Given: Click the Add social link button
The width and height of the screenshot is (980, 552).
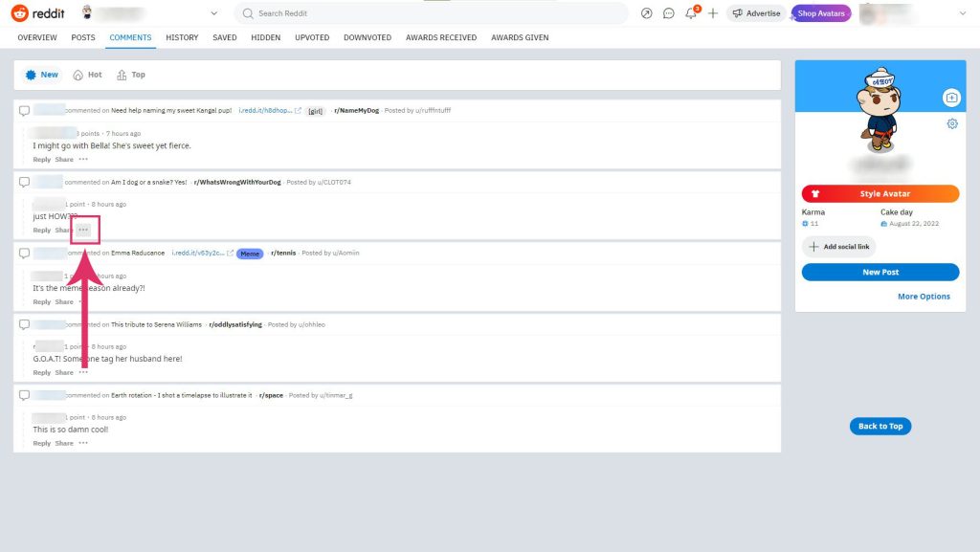Looking at the screenshot, I should click(838, 247).
